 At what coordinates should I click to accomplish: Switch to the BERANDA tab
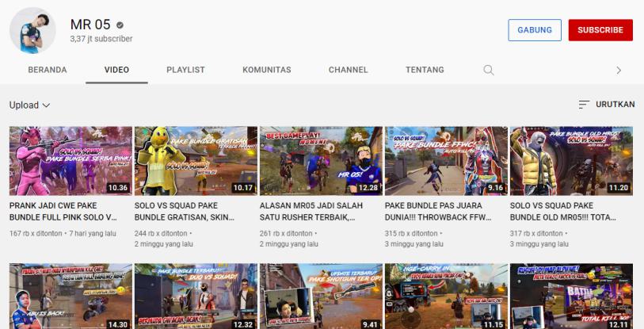pos(48,70)
